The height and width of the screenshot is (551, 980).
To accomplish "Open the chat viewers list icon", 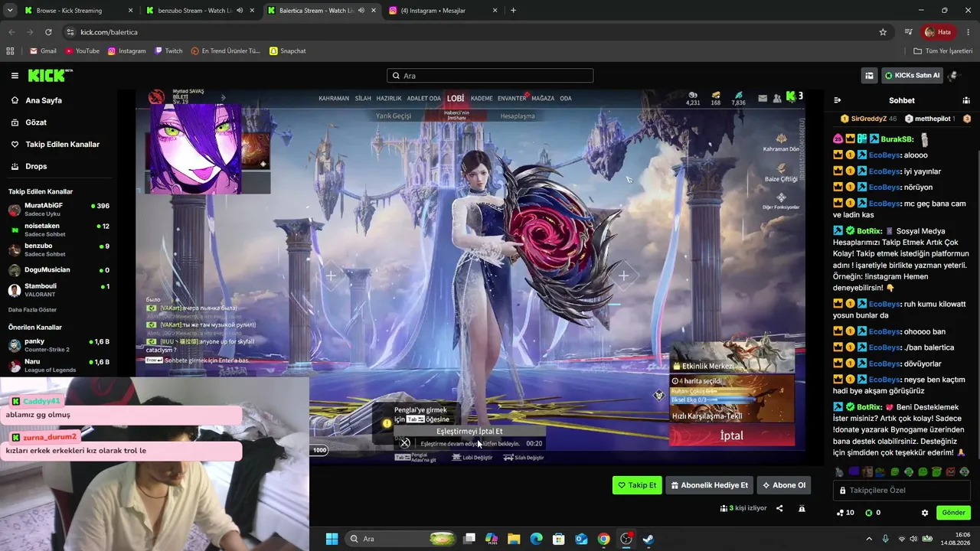I will pyautogui.click(x=966, y=100).
